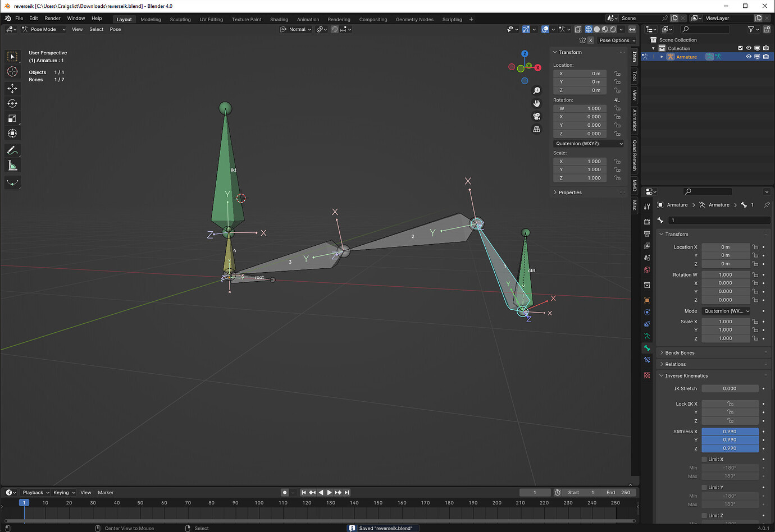Toggle auto keying record button in timeline

[x=285, y=493]
